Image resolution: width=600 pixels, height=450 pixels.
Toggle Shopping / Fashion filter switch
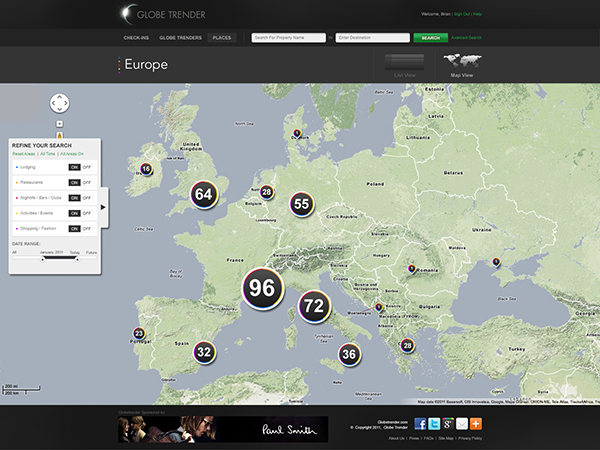coord(79,229)
